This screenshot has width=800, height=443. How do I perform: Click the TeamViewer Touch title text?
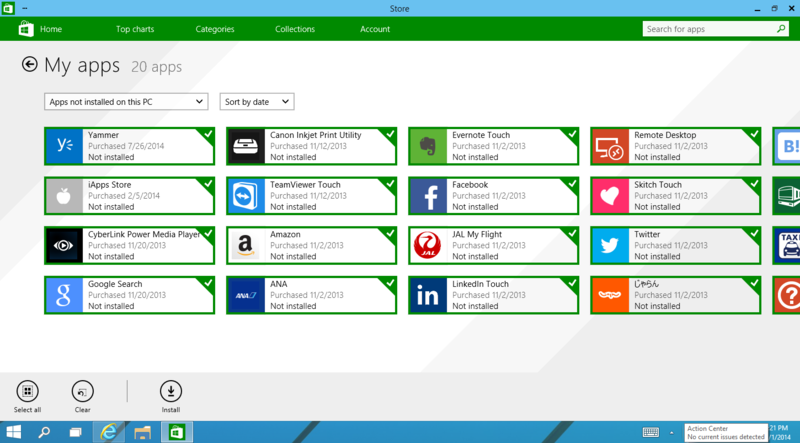(x=305, y=185)
